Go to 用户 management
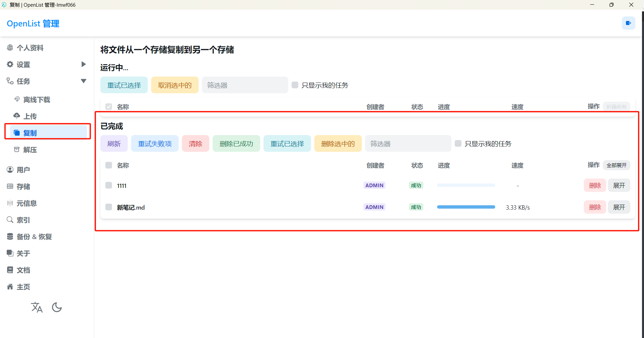Viewport: 644px width, 338px height. point(23,170)
